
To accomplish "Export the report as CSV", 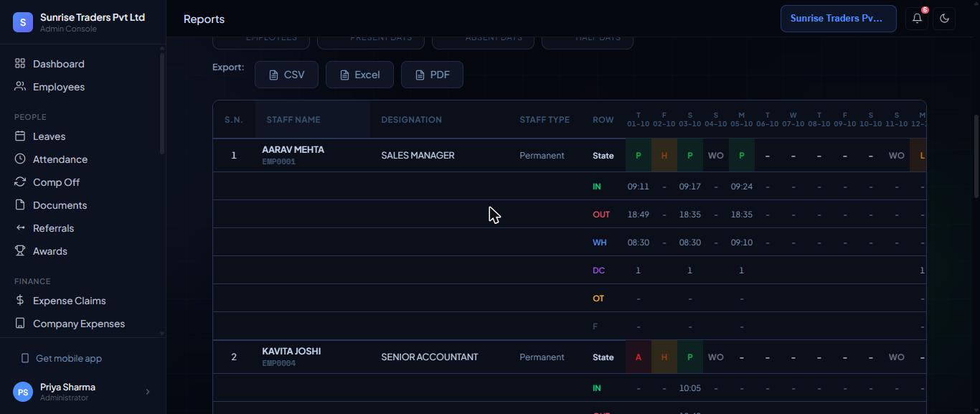I will click(286, 75).
